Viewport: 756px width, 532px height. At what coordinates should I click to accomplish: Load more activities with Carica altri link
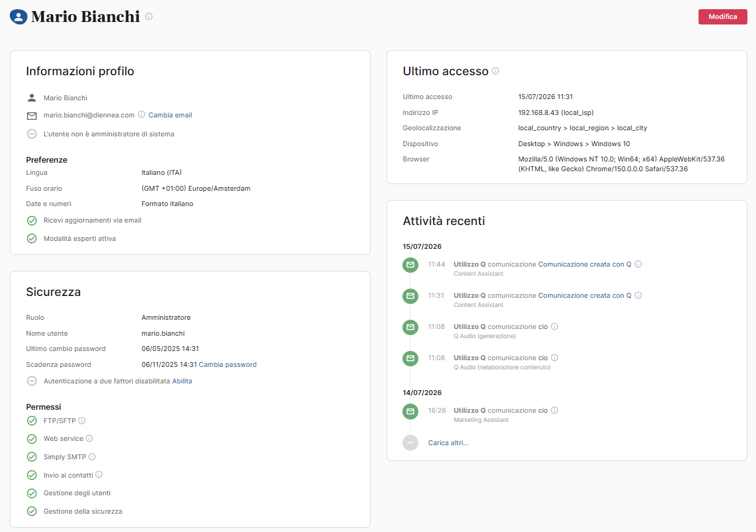click(x=448, y=443)
